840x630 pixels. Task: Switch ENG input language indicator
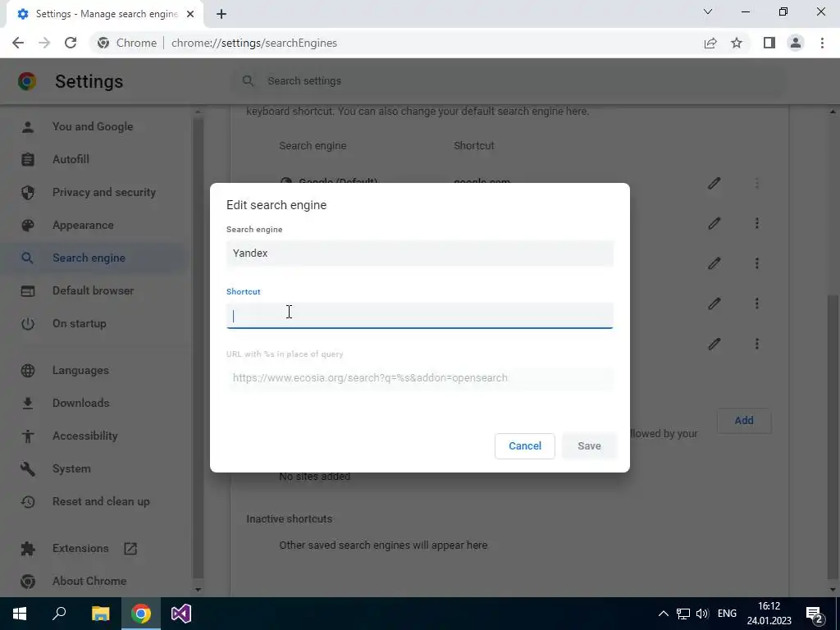click(x=727, y=614)
